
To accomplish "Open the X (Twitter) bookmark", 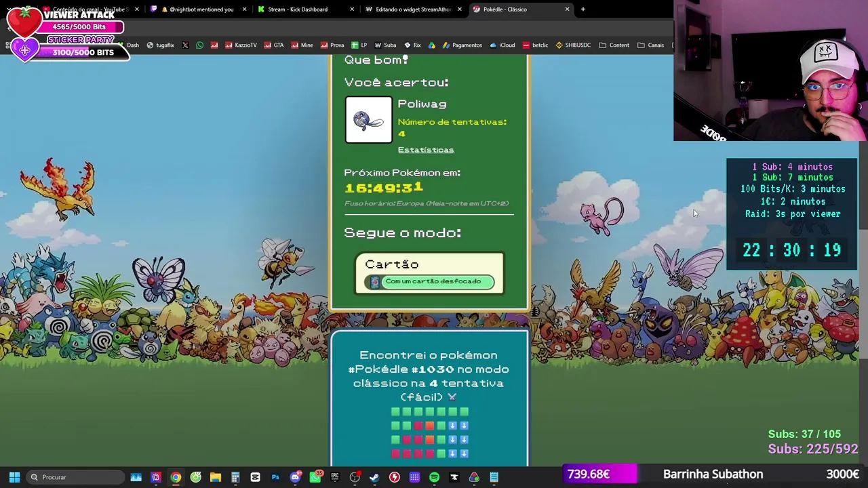I will click(x=185, y=45).
